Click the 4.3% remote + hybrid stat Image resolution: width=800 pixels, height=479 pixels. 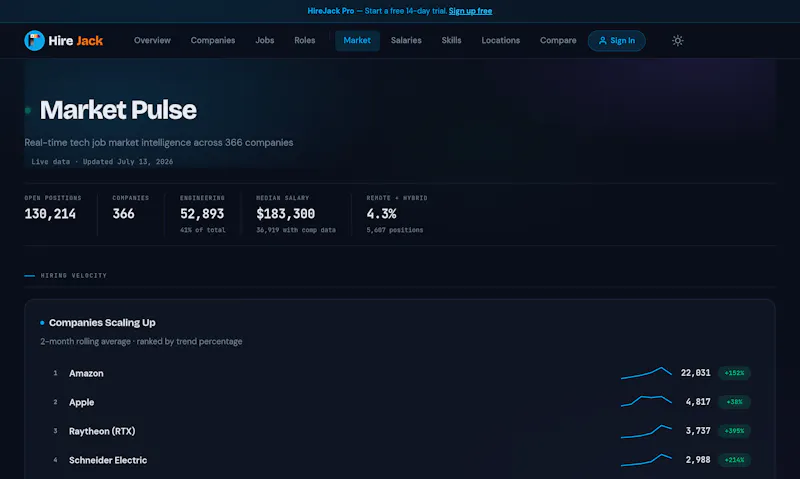click(x=382, y=214)
